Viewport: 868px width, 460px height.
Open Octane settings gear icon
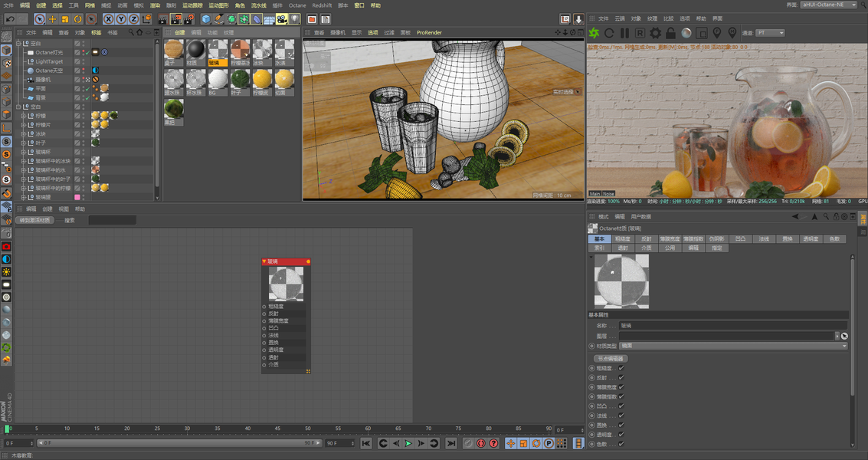click(x=656, y=33)
